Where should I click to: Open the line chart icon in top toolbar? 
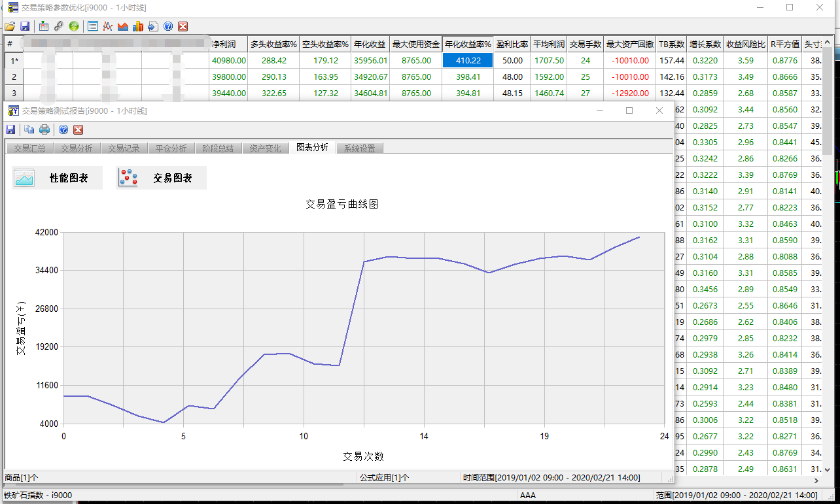tap(107, 27)
